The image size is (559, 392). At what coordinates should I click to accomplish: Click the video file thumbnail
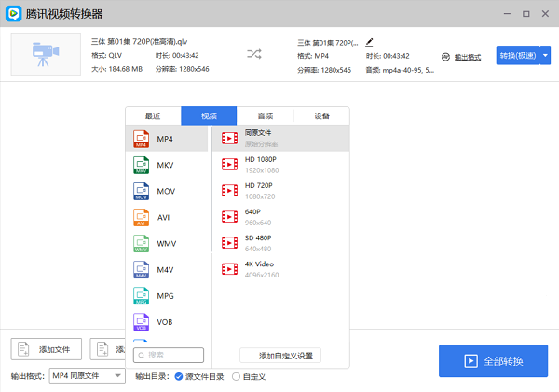click(46, 55)
